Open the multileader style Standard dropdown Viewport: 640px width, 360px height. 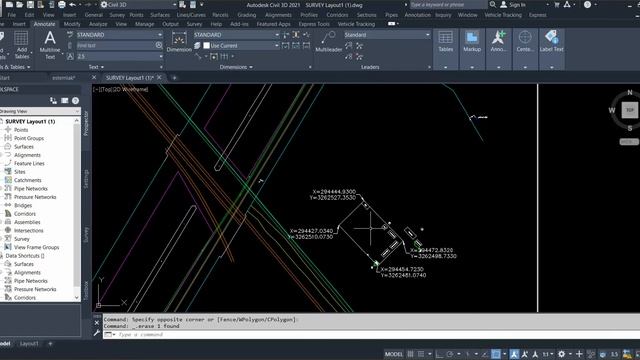(387, 35)
